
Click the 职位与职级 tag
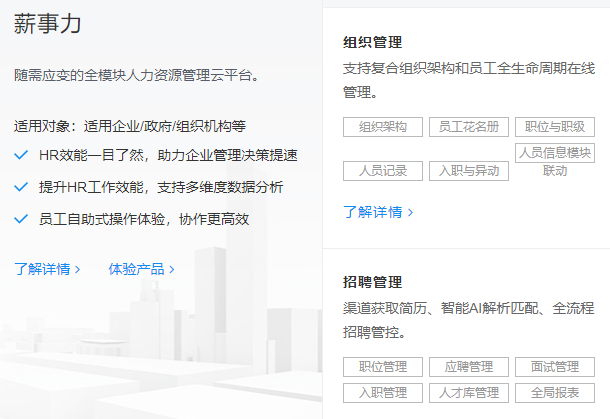(555, 127)
